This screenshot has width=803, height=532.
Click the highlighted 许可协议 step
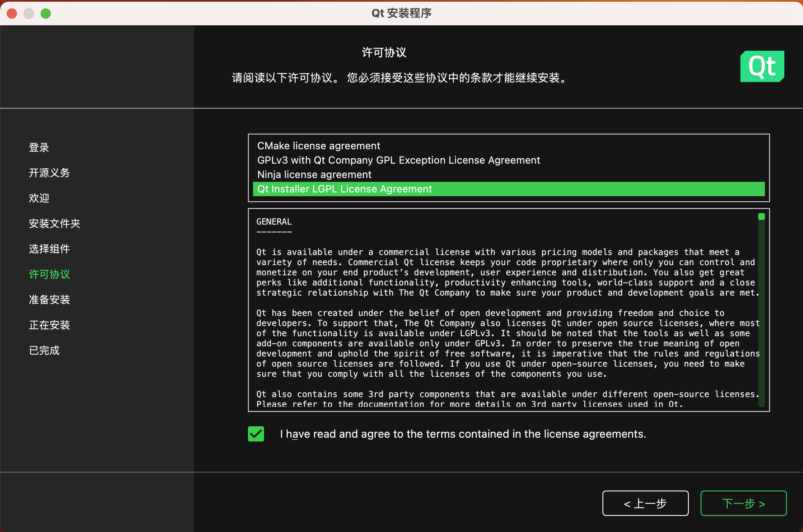[49, 274]
